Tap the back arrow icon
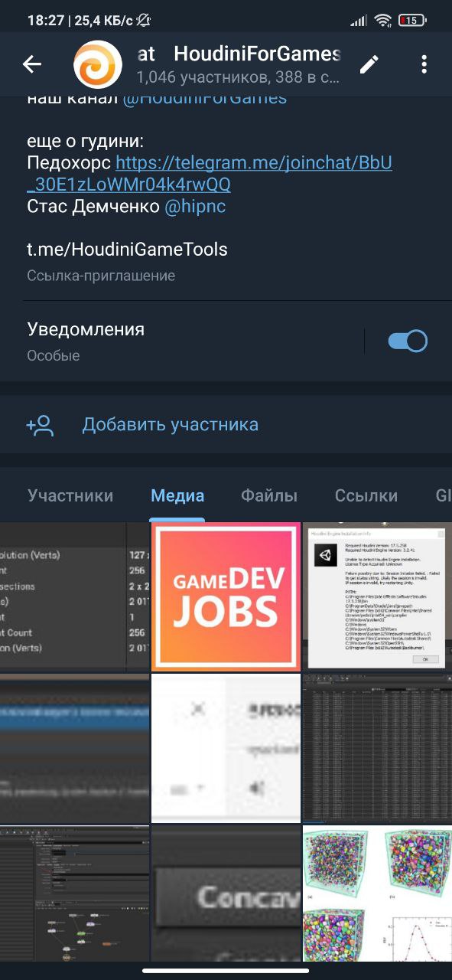 (32, 64)
